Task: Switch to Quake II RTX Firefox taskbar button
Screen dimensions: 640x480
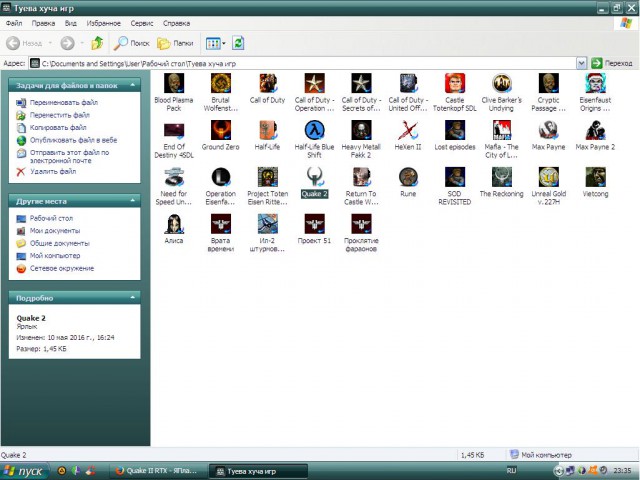Action: pyautogui.click(x=158, y=471)
